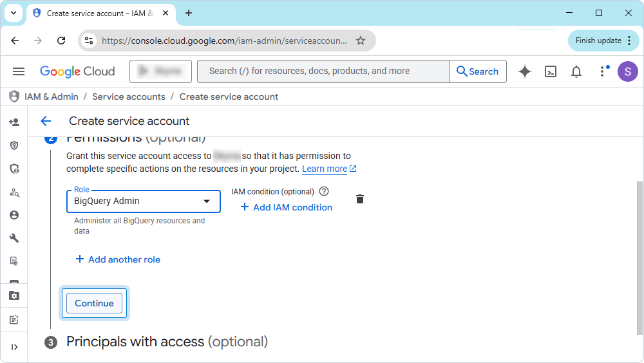Open the Gemini AI assistant sparkle icon
This screenshot has height=363, width=644.
[525, 71]
